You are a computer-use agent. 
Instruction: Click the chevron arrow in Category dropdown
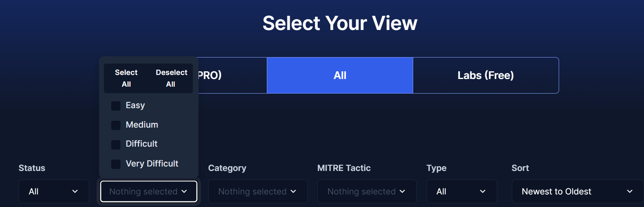click(x=293, y=192)
